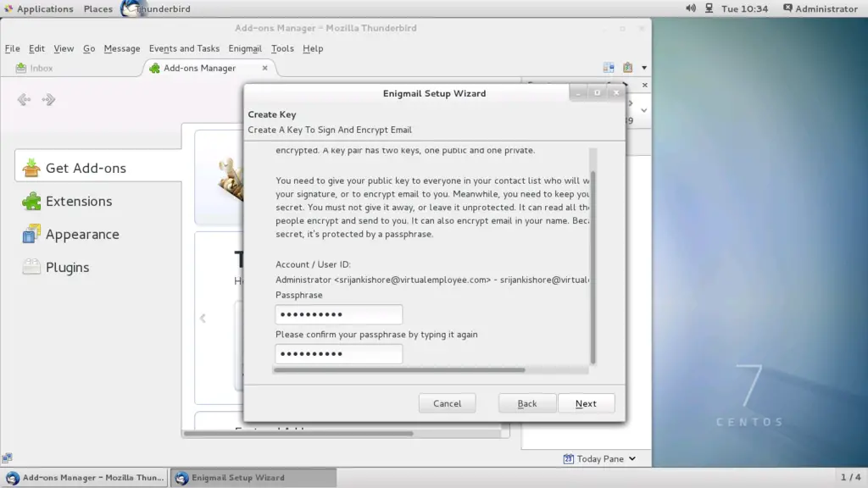The image size is (868, 488).
Task: Switch to Enigmail Setup Wizard in taskbar
Action: pyautogui.click(x=253, y=478)
